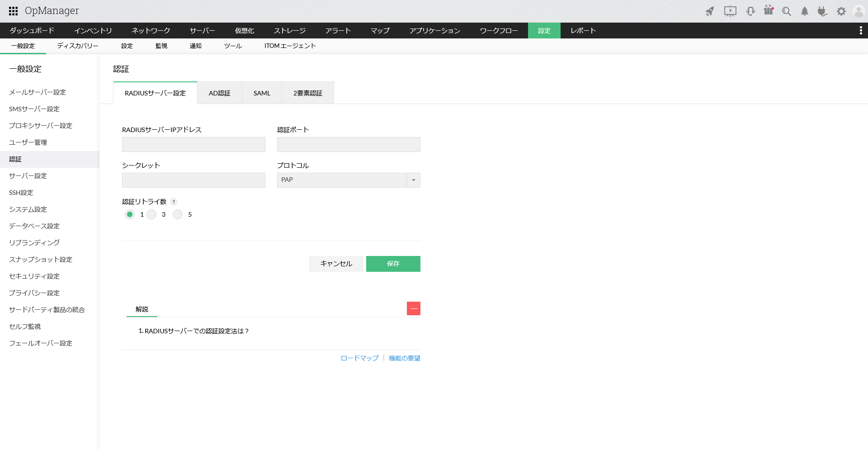Image resolution: width=868 pixels, height=450 pixels.
Task: Open the ワークフロー menu
Action: [499, 30]
